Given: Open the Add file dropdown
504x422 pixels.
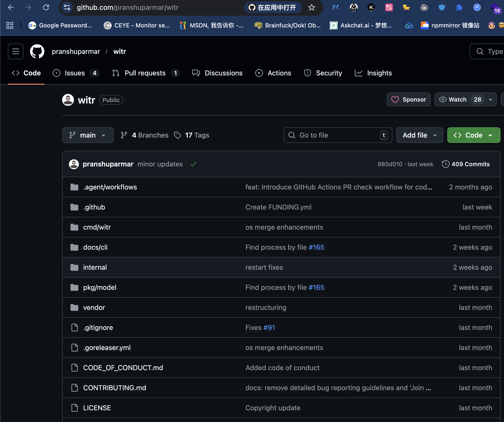Looking at the screenshot, I should (420, 135).
